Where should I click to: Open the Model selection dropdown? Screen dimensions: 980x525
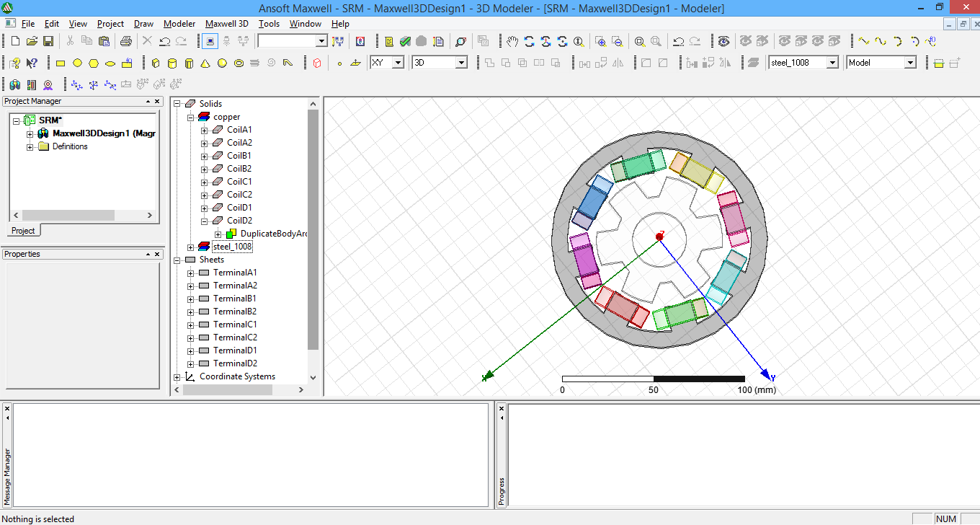pos(912,62)
